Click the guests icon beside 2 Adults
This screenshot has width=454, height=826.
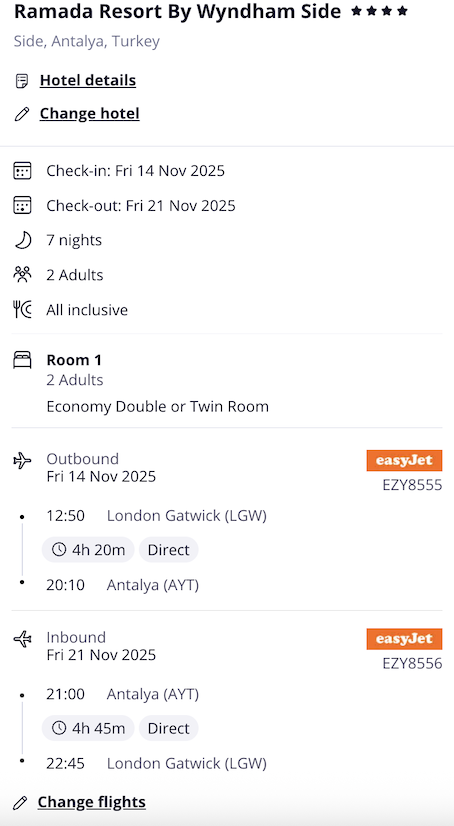pyautogui.click(x=22, y=275)
